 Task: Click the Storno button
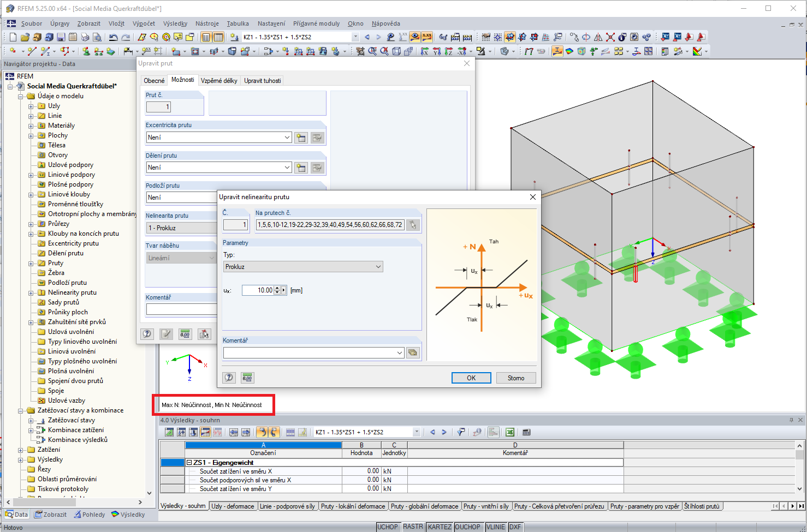click(x=516, y=378)
